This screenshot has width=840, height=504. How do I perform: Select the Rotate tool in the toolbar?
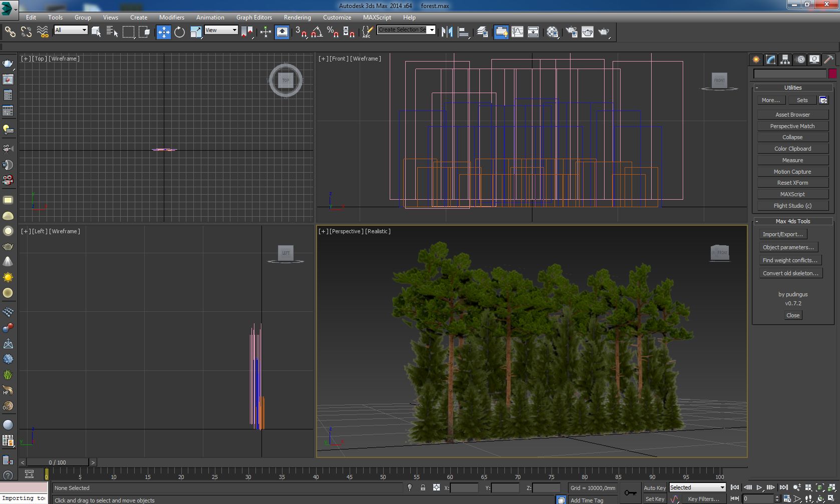click(179, 33)
